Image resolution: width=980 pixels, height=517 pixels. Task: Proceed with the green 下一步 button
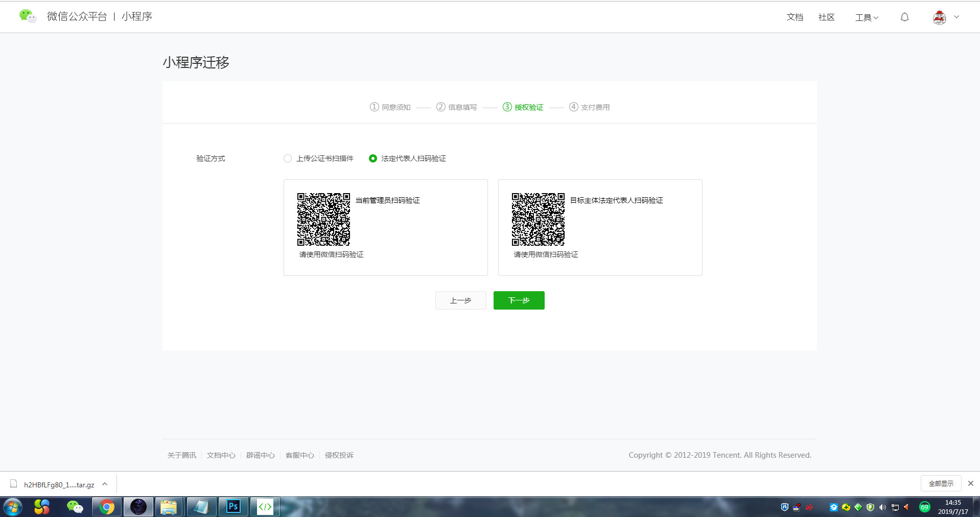coord(519,300)
